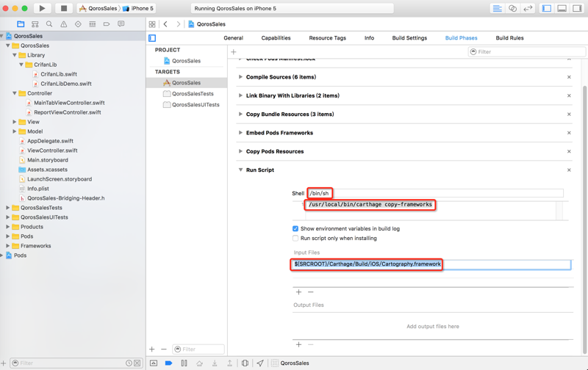Switch to the version editor
Viewport: 588px width, 370px height.
coord(528,8)
